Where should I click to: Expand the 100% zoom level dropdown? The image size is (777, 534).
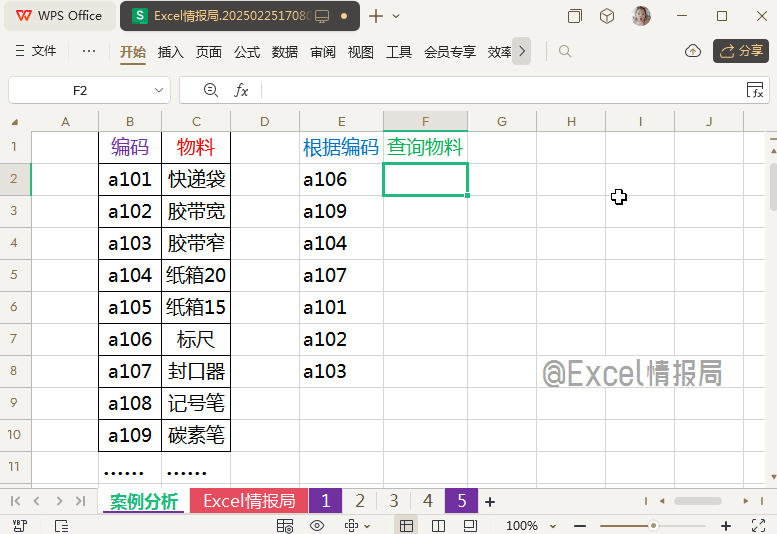553,526
